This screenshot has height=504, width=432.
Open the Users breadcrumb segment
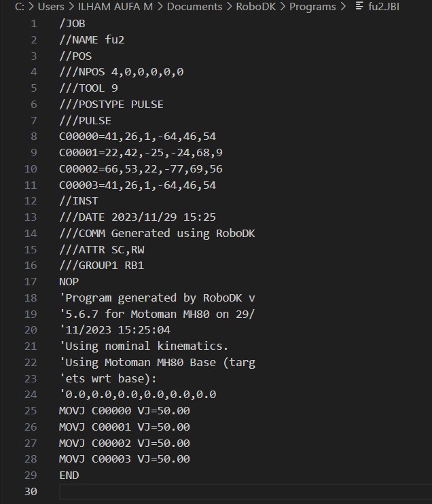[51, 7]
